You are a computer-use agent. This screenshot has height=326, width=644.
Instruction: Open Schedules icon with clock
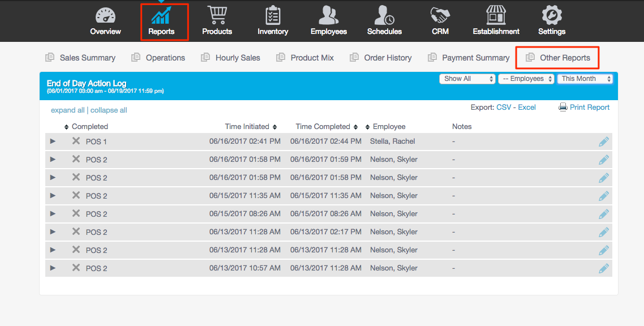pos(384,16)
